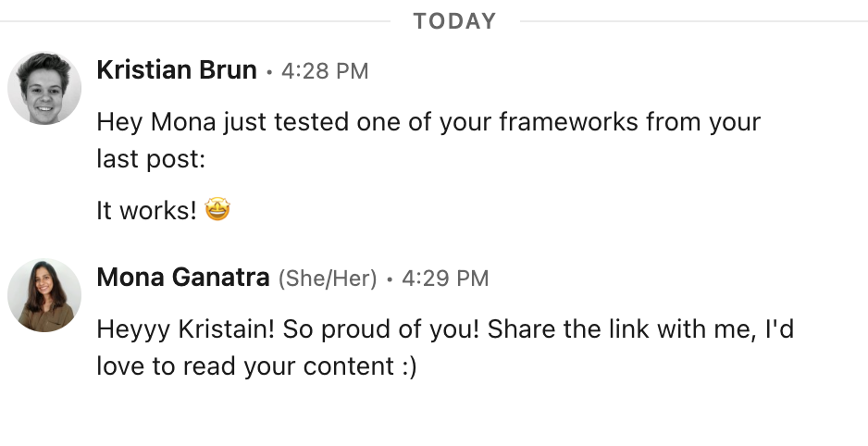
Task: Click the star-struck emoji after 'It works!'
Action: [217, 210]
